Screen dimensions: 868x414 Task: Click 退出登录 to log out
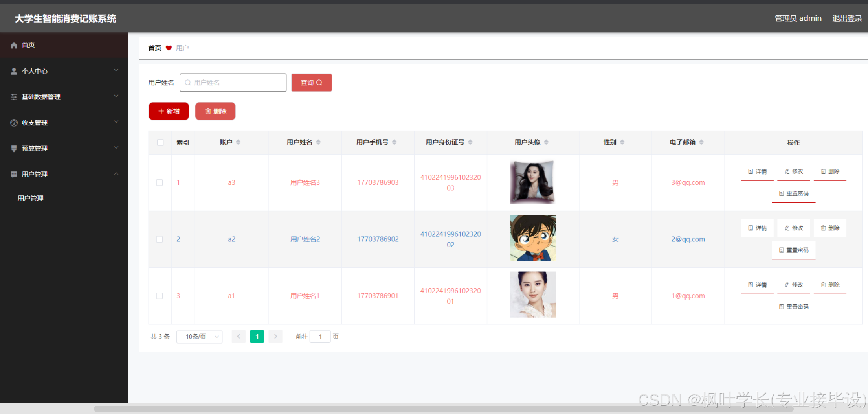click(x=847, y=18)
